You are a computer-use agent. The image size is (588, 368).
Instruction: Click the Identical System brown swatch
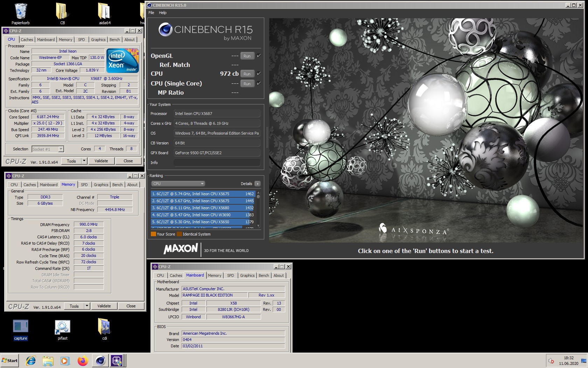point(179,234)
